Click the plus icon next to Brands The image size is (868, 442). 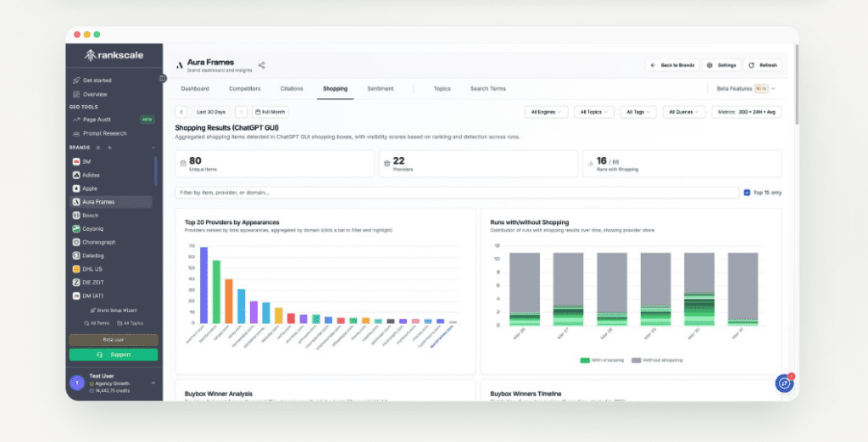(x=108, y=148)
